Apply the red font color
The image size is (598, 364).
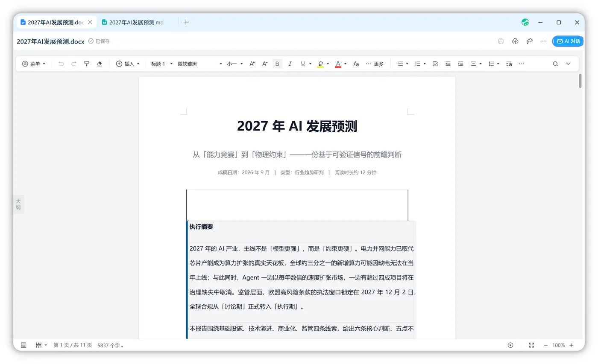coord(338,64)
